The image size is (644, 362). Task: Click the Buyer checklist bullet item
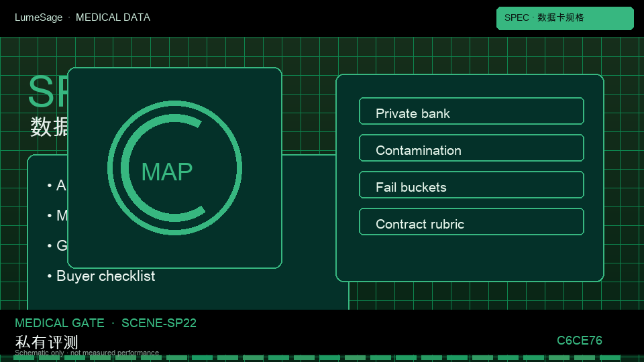click(101, 276)
